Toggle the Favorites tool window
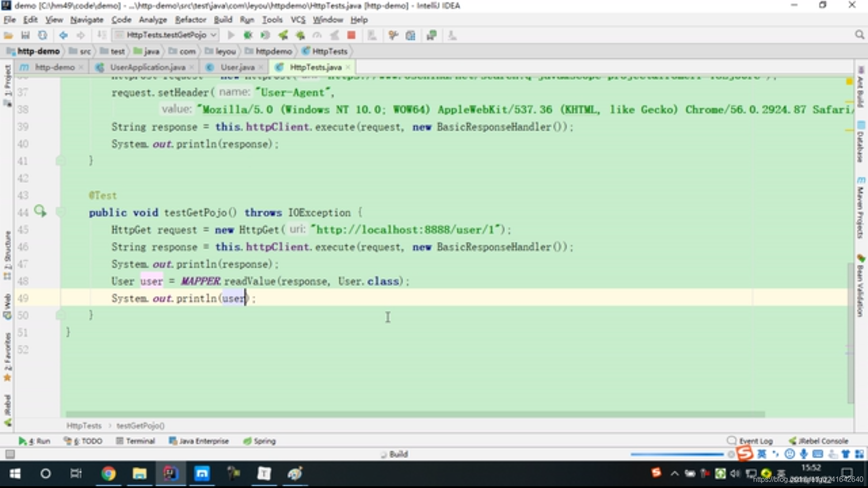The image size is (868, 488). click(7, 357)
